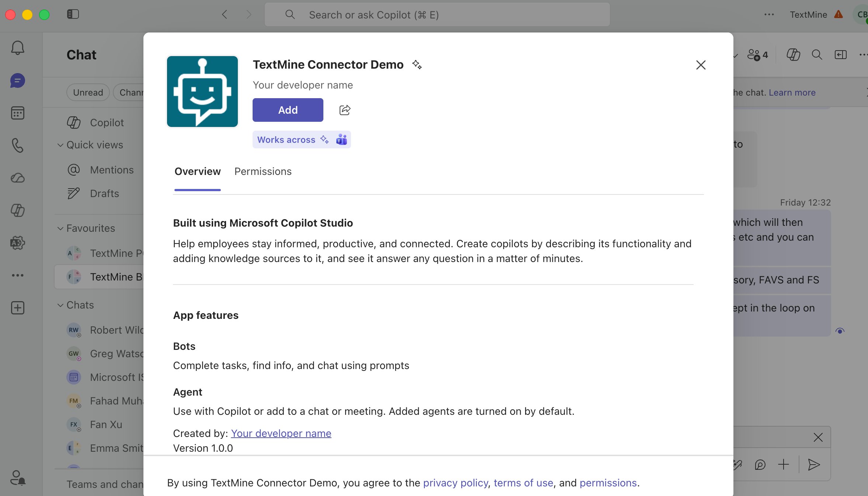The height and width of the screenshot is (496, 868).
Task: Open chat with Emma Smit
Action: click(x=100, y=448)
